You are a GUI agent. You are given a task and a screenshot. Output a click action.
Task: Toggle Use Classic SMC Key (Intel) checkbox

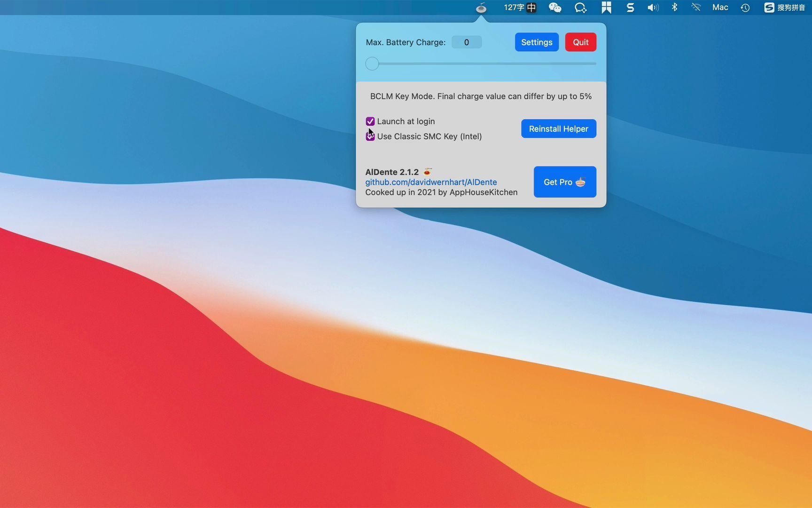click(x=370, y=136)
